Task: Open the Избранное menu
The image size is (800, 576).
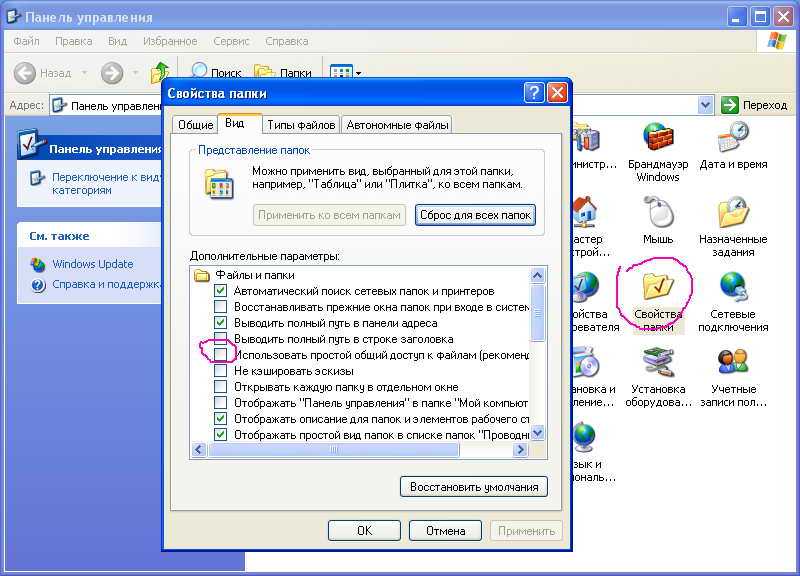Action: (x=170, y=41)
